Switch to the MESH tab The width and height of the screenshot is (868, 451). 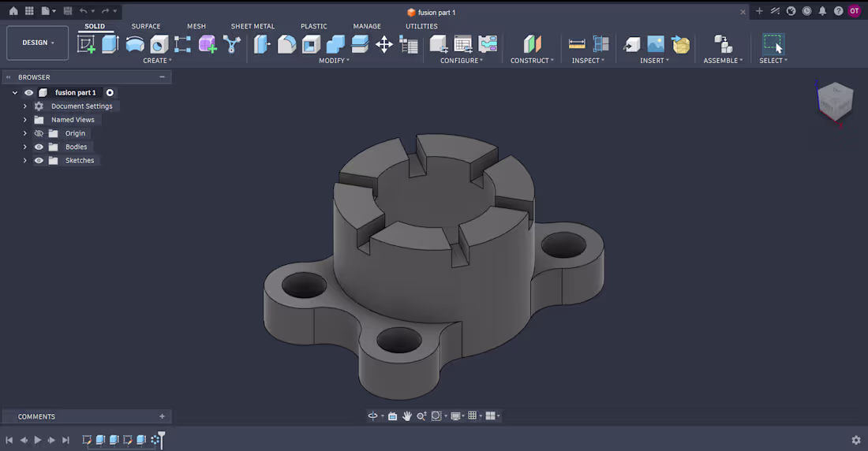(196, 26)
